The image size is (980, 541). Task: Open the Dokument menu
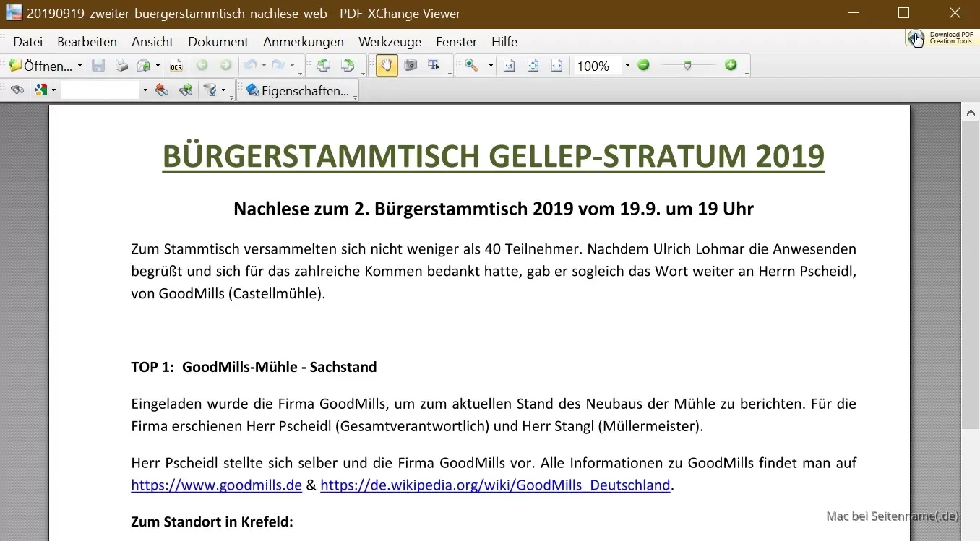coord(218,42)
